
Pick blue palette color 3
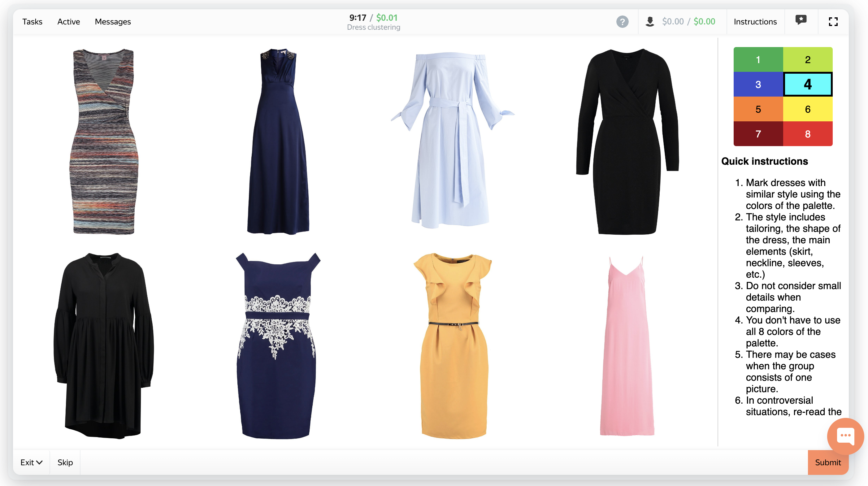pos(758,84)
